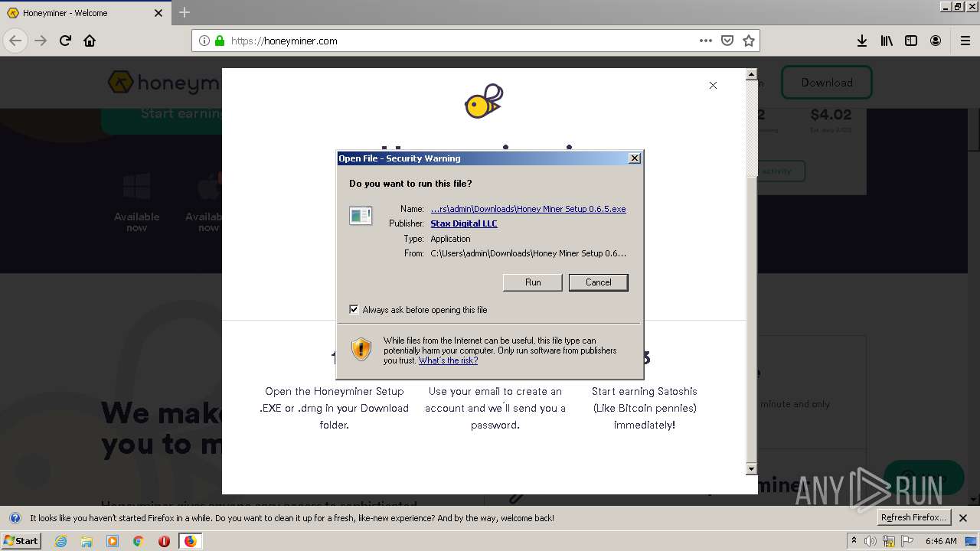Open the page actions three-dot menu
This screenshot has width=980, height=551.
coord(706,41)
